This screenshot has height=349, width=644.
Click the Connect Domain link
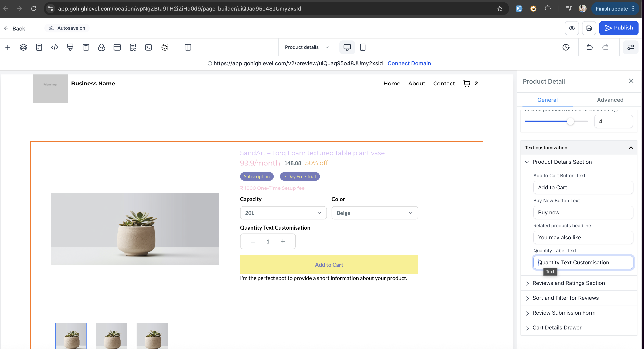[x=409, y=63]
